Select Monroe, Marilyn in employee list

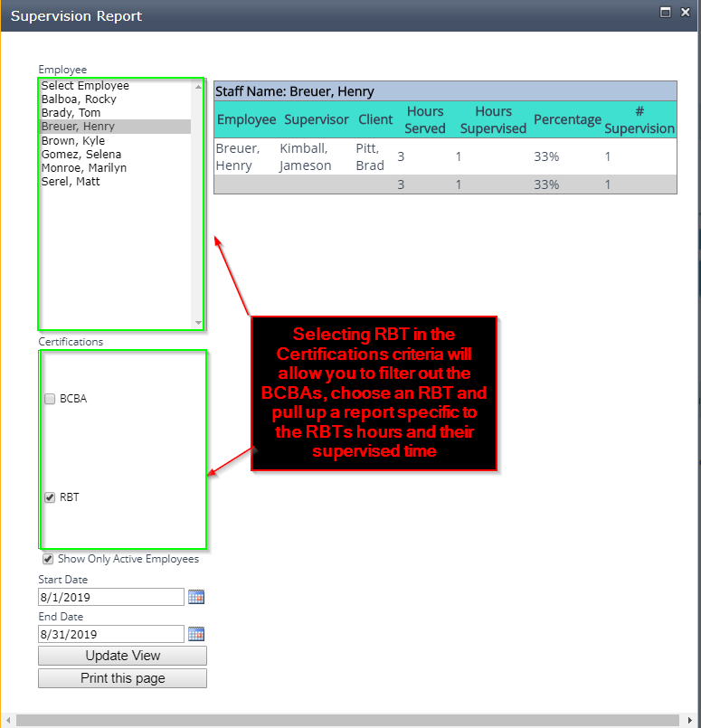click(115, 167)
